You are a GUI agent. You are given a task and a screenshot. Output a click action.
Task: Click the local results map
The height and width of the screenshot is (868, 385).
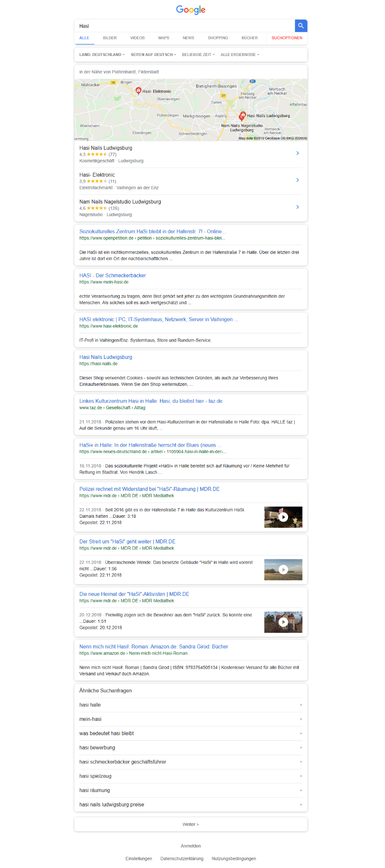[191, 110]
